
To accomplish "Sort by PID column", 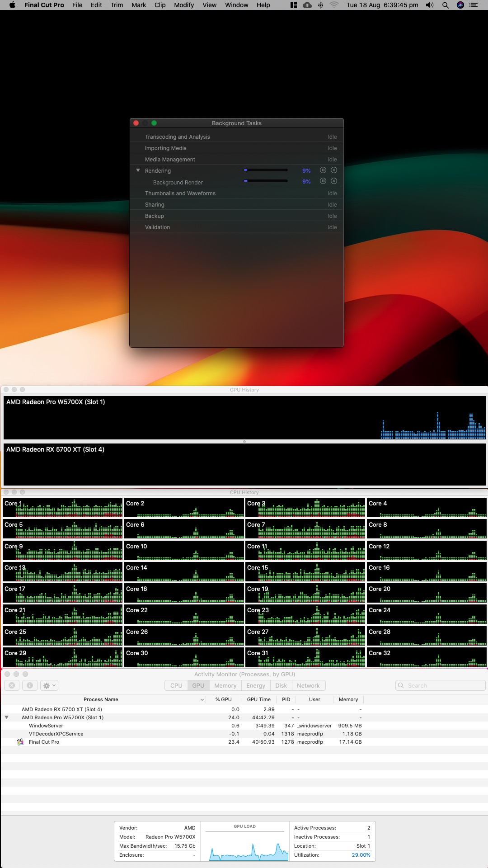I will point(286,699).
